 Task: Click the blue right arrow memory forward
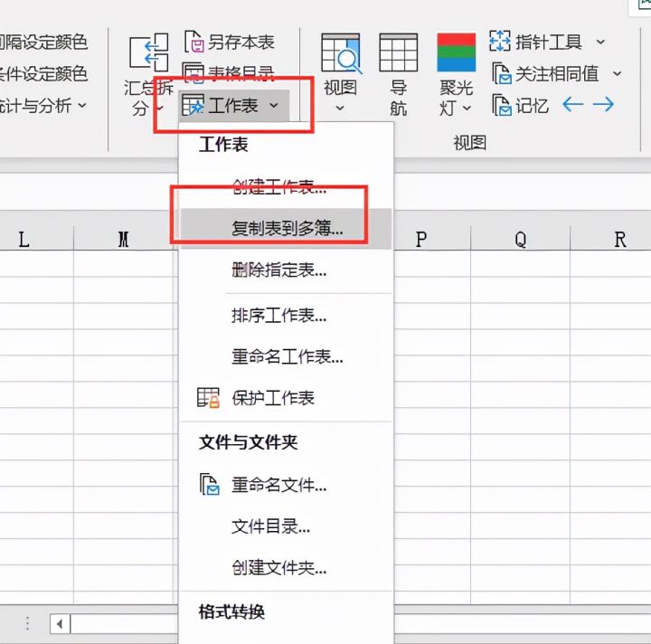(604, 105)
